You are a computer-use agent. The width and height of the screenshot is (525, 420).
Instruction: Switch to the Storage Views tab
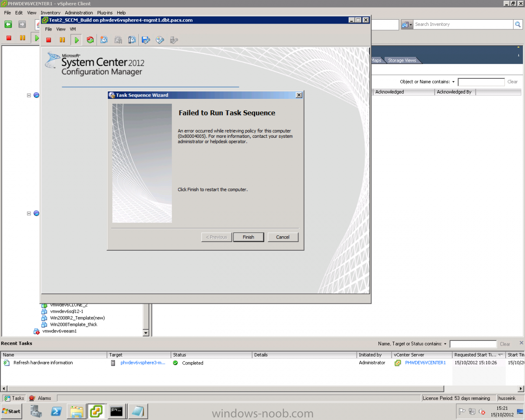[x=402, y=60]
